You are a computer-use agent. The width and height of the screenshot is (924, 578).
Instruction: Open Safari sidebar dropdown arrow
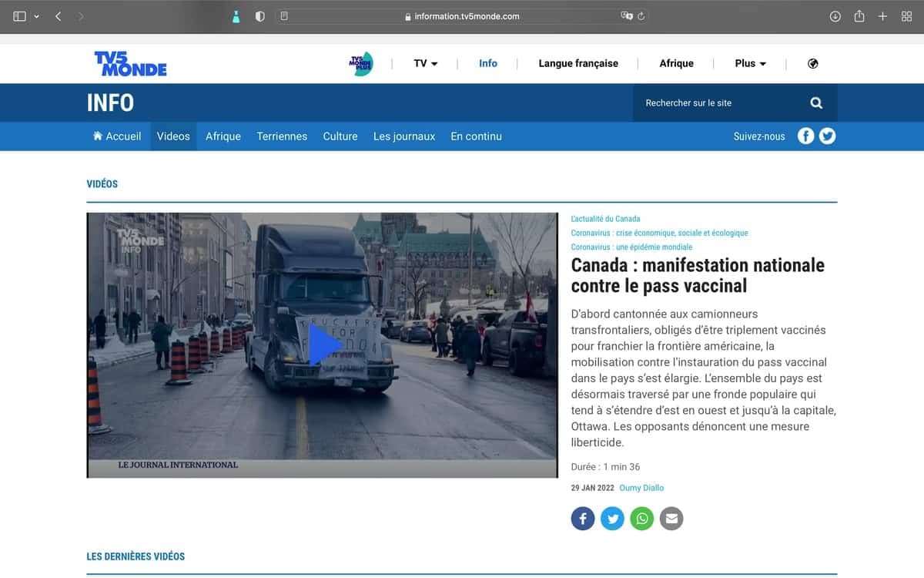pos(36,16)
